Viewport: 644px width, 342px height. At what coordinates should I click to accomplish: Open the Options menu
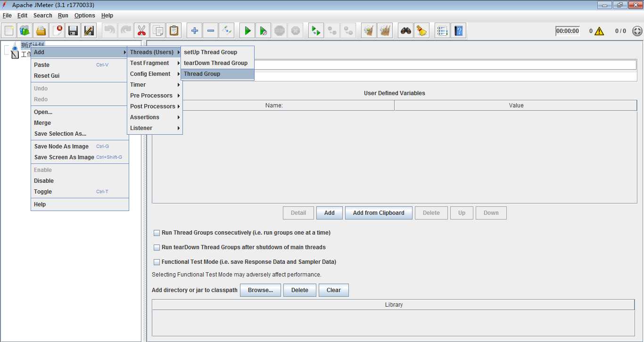click(x=85, y=16)
